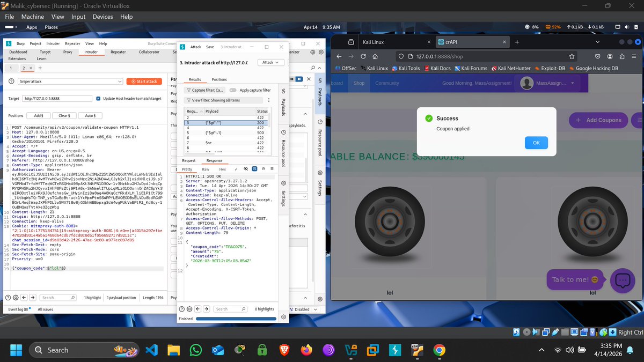Image resolution: width=644 pixels, height=362 pixels.
Task: Open the Firefox extensions puzzle icon
Action: (x=622, y=56)
